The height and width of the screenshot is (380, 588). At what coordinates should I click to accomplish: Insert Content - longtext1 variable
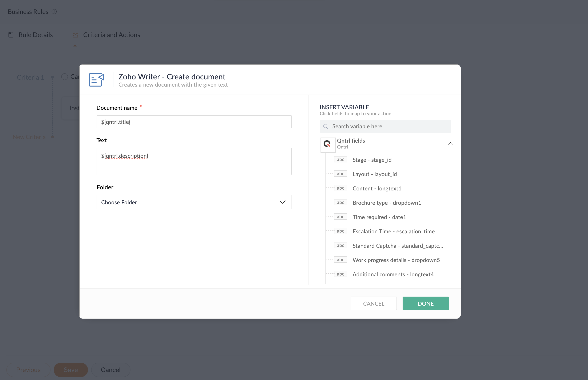point(377,189)
